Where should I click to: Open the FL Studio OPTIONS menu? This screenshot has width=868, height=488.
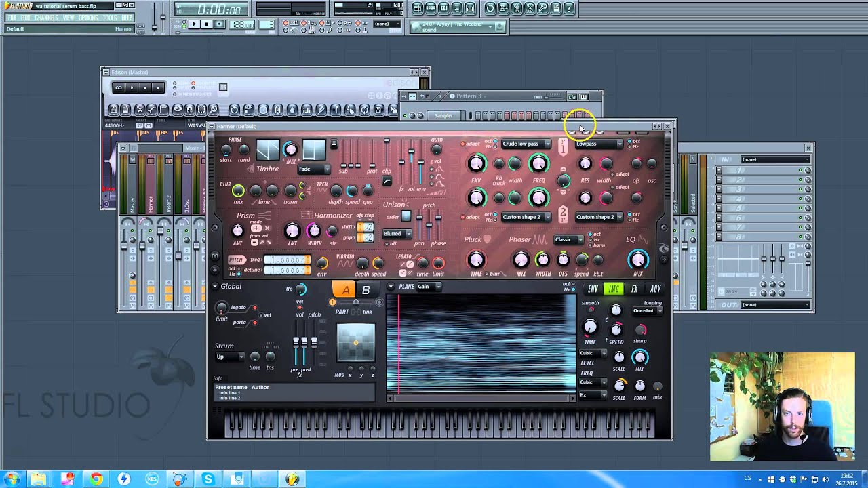coord(88,18)
